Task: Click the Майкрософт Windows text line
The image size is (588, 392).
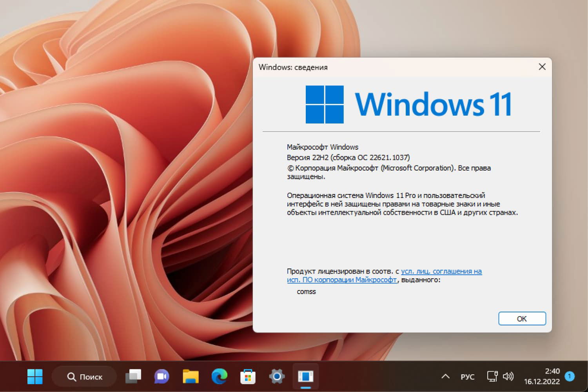Action: click(323, 147)
